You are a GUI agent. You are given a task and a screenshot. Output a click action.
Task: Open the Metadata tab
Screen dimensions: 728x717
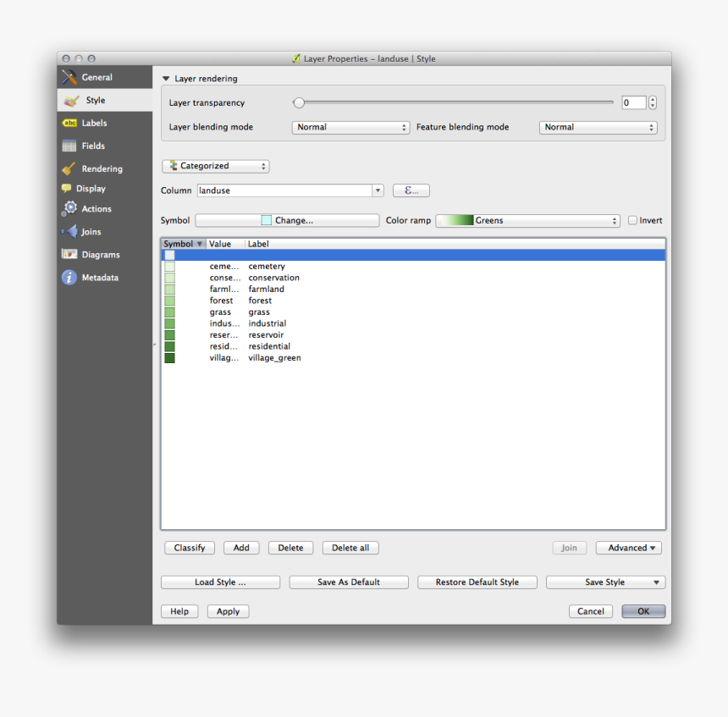(x=105, y=277)
